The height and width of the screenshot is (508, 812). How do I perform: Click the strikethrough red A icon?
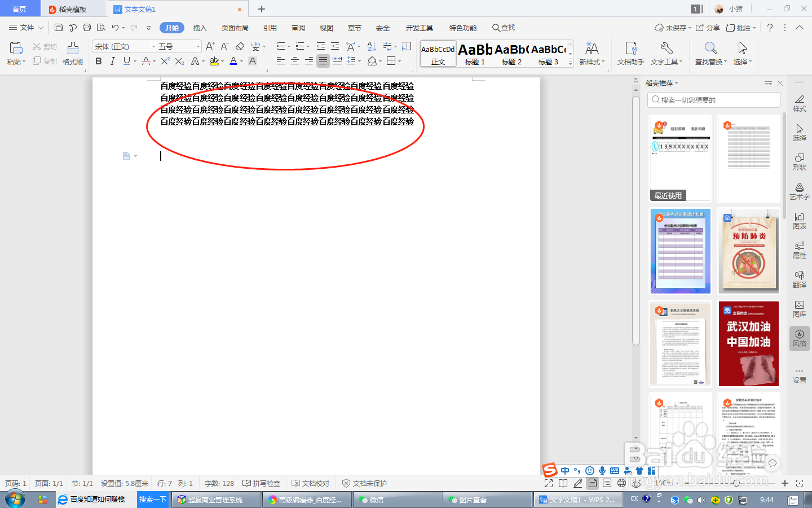[x=145, y=61]
